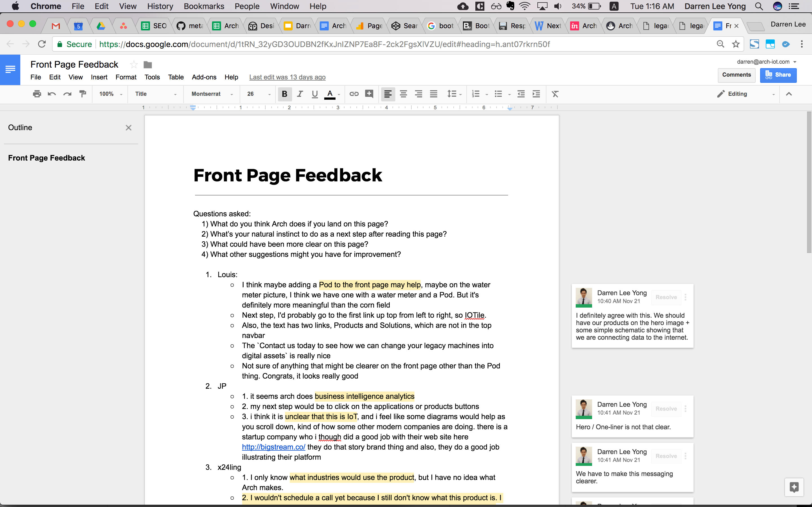Open the Add-ons menu
This screenshot has height=507, width=812.
pos(204,77)
